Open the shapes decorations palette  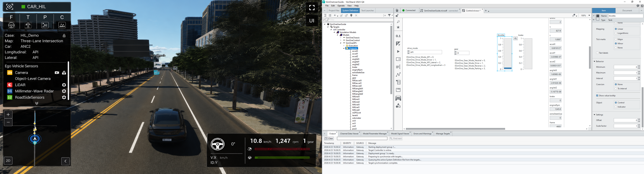point(398,106)
